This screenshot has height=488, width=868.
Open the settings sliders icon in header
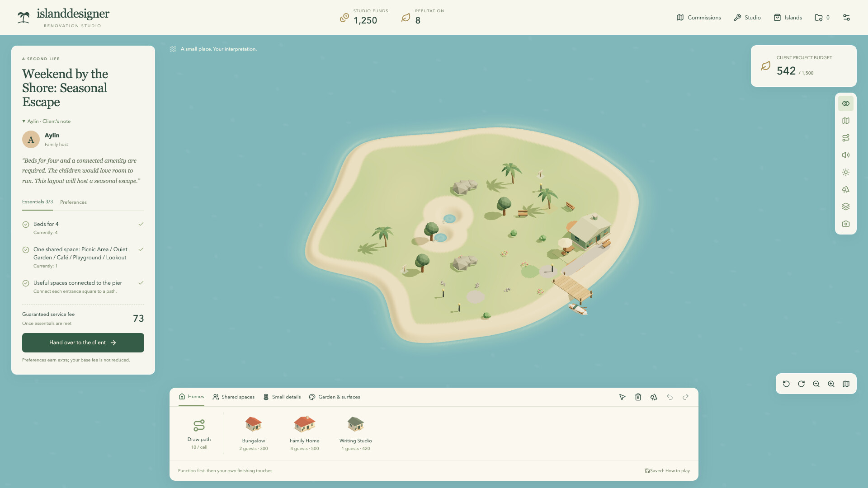pos(846,18)
